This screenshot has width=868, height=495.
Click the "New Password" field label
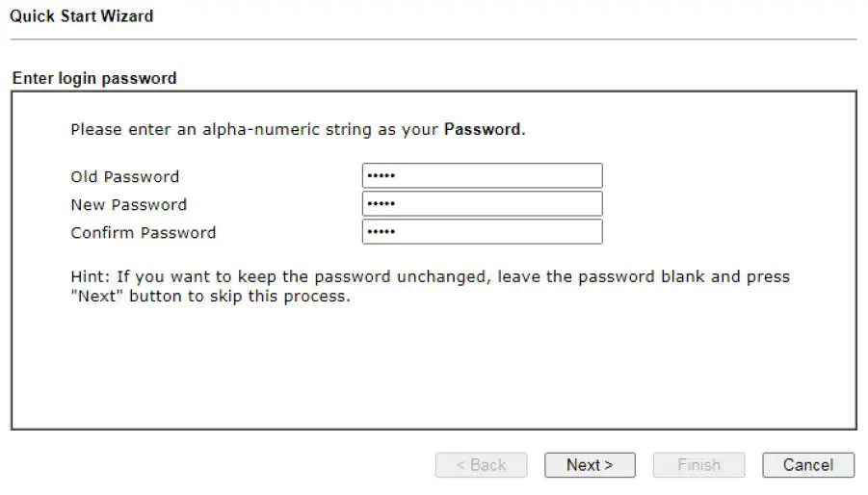[129, 205]
